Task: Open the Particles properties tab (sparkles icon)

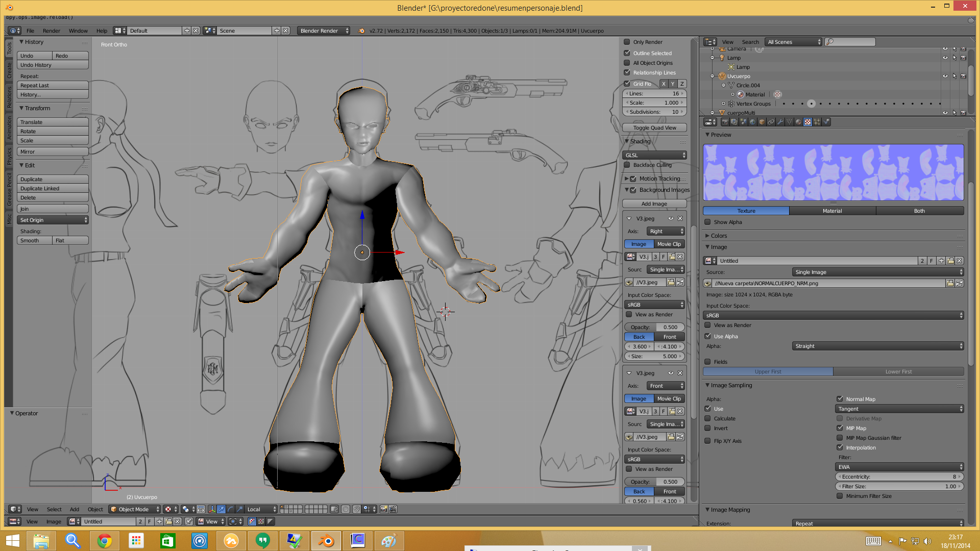Action: click(817, 122)
